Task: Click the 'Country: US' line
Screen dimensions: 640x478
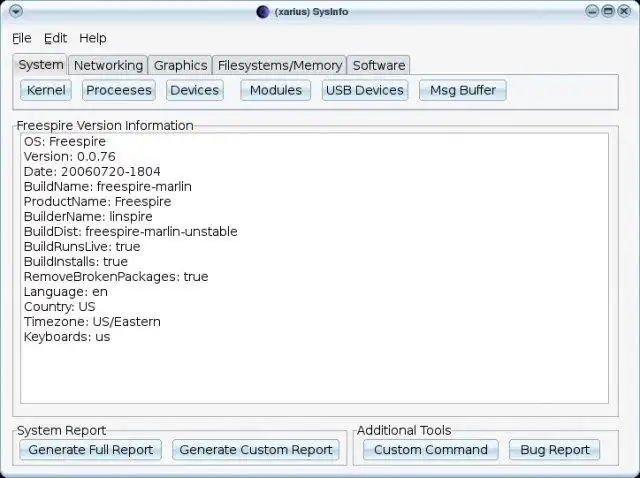Action: point(60,307)
